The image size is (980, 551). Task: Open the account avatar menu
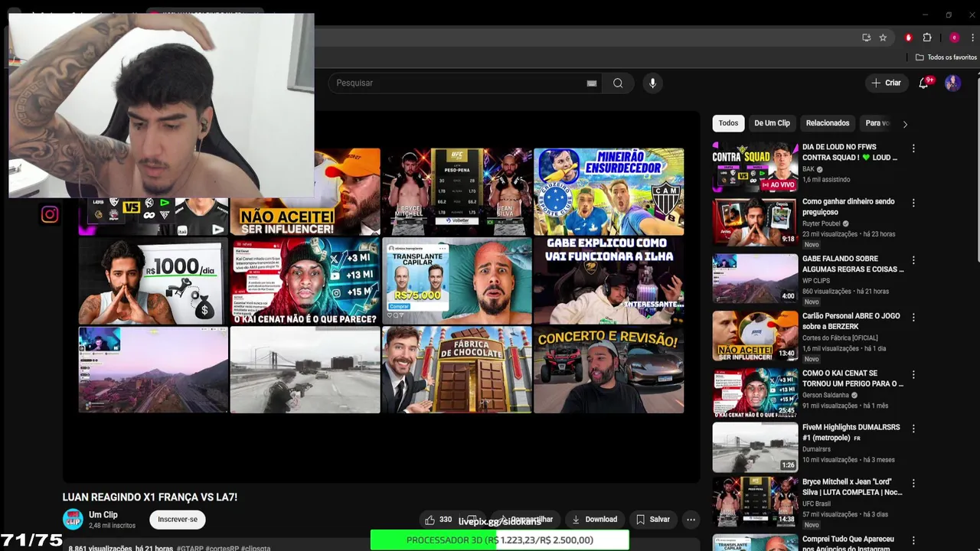(x=952, y=83)
